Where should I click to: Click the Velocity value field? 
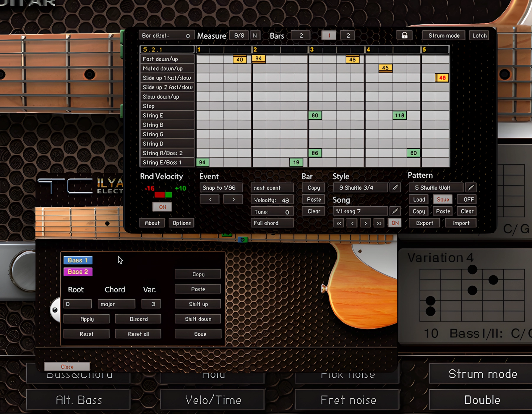272,200
